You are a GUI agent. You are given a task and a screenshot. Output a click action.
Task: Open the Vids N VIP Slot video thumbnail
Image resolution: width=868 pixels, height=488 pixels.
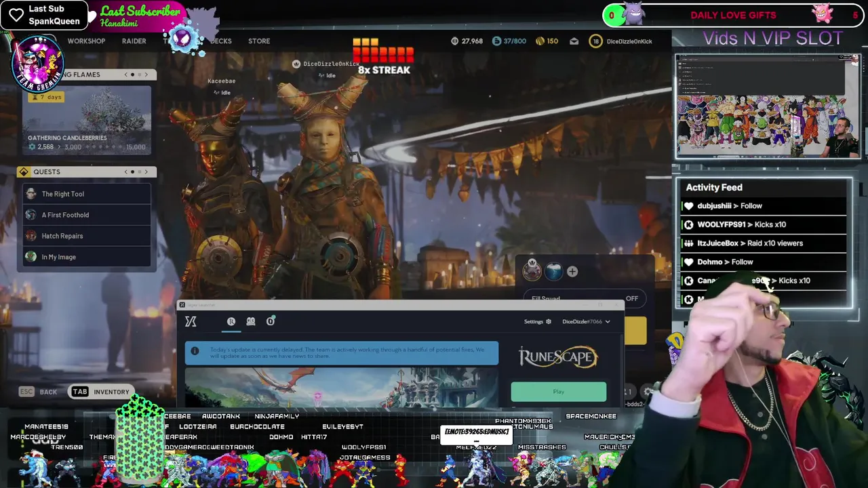point(768,106)
